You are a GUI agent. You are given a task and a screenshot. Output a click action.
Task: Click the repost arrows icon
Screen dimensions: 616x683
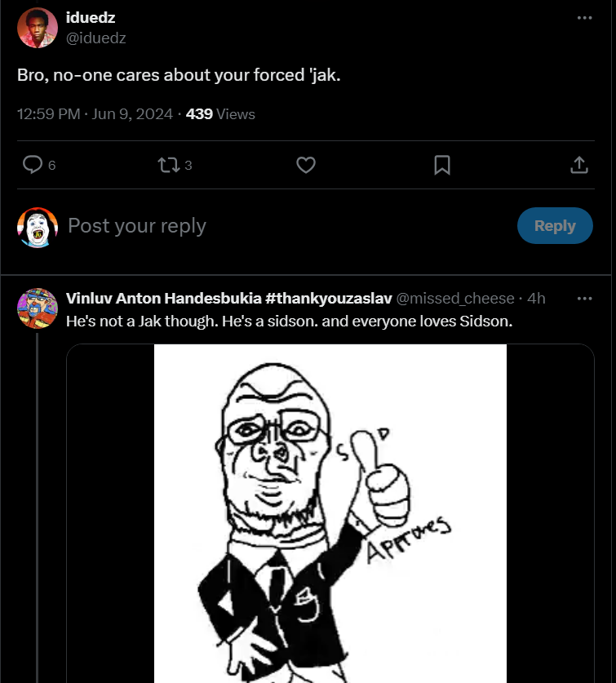167,165
